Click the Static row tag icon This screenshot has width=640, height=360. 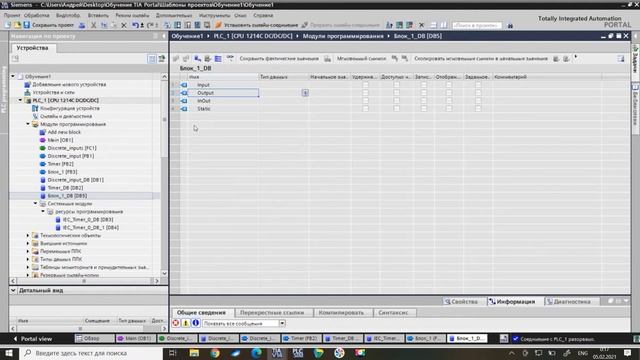tap(184, 109)
